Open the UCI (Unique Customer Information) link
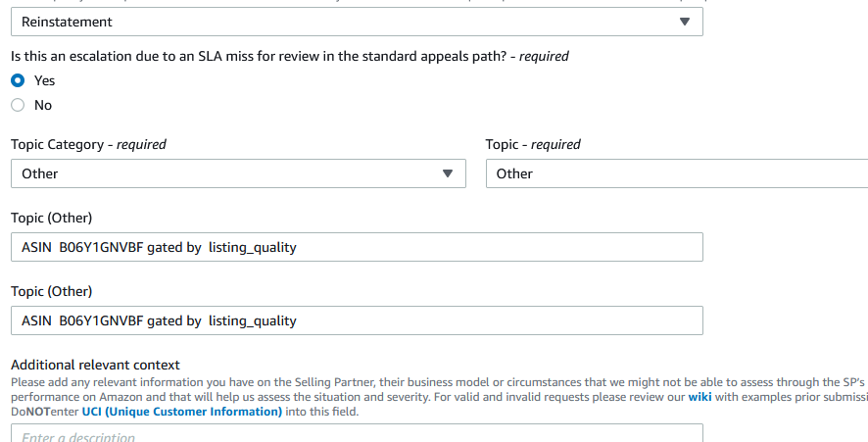Screen dimensions: 868x442 (x=182, y=412)
